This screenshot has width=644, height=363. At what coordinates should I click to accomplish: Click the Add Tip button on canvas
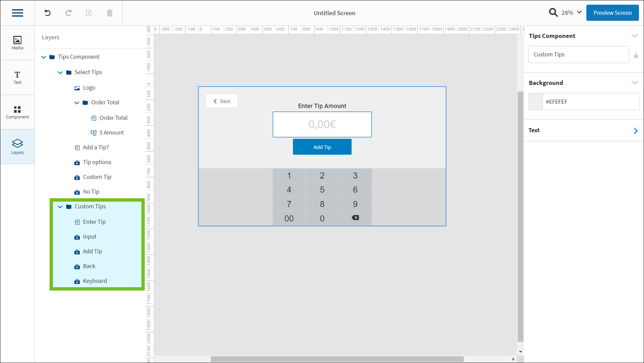click(322, 147)
